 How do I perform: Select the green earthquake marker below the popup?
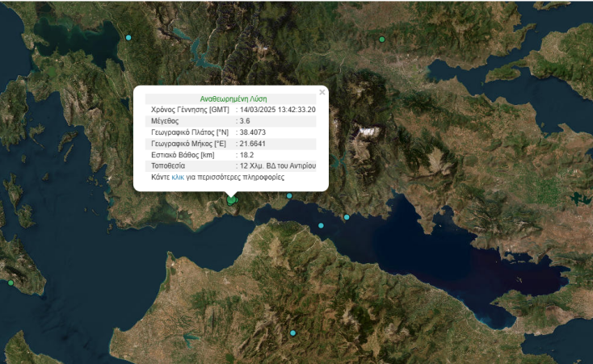click(x=231, y=199)
